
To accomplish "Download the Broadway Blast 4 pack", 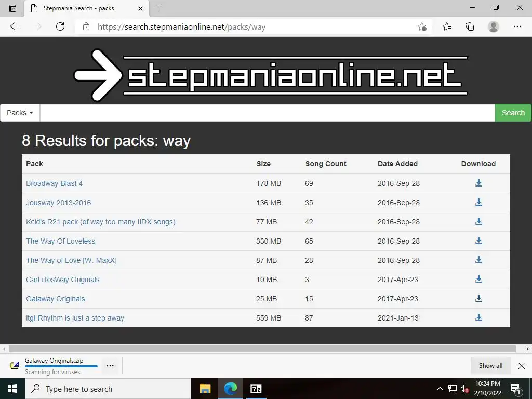I will pyautogui.click(x=478, y=183).
